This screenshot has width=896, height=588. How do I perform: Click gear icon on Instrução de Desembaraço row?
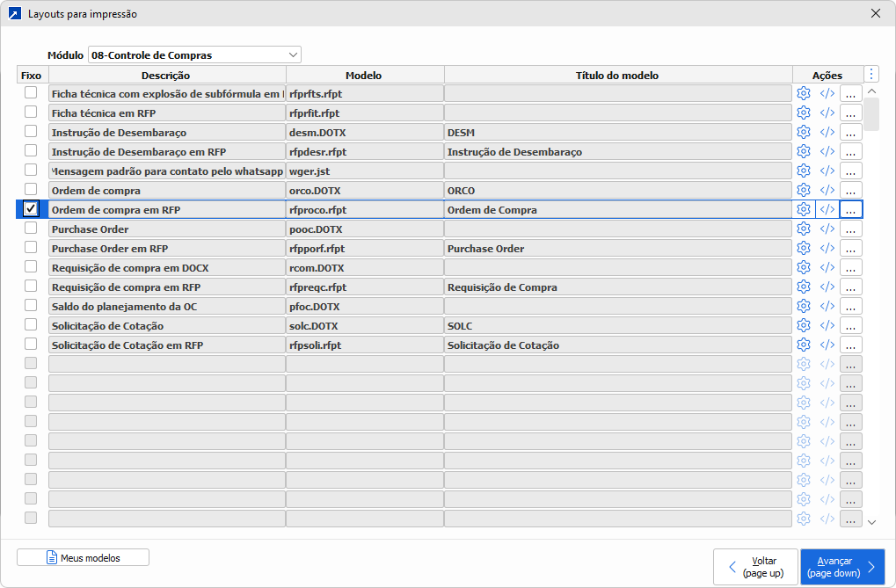803,132
